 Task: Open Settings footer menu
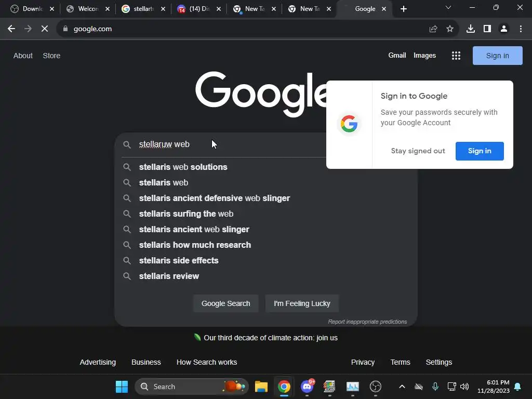coord(438,362)
